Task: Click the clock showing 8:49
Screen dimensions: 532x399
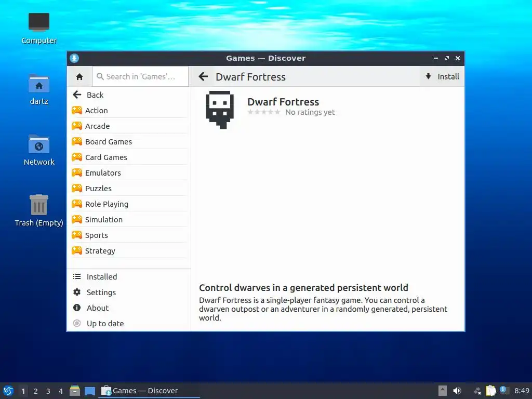Action: click(522, 391)
